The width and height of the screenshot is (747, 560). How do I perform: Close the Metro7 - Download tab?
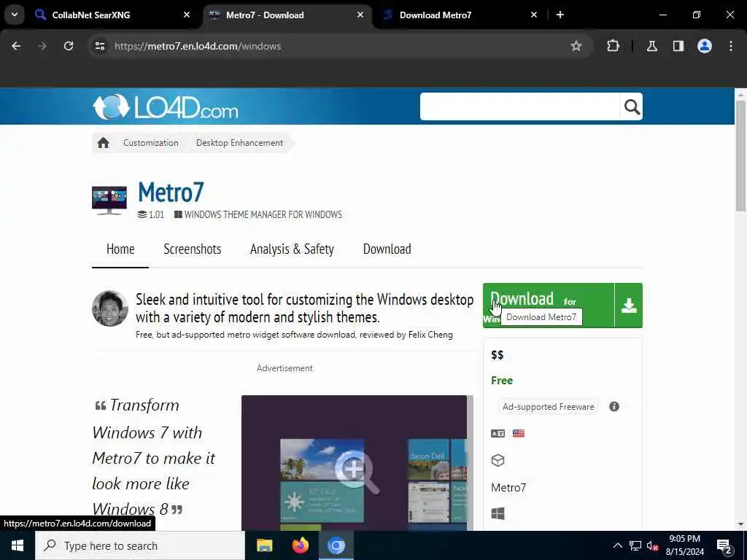pyautogui.click(x=360, y=15)
